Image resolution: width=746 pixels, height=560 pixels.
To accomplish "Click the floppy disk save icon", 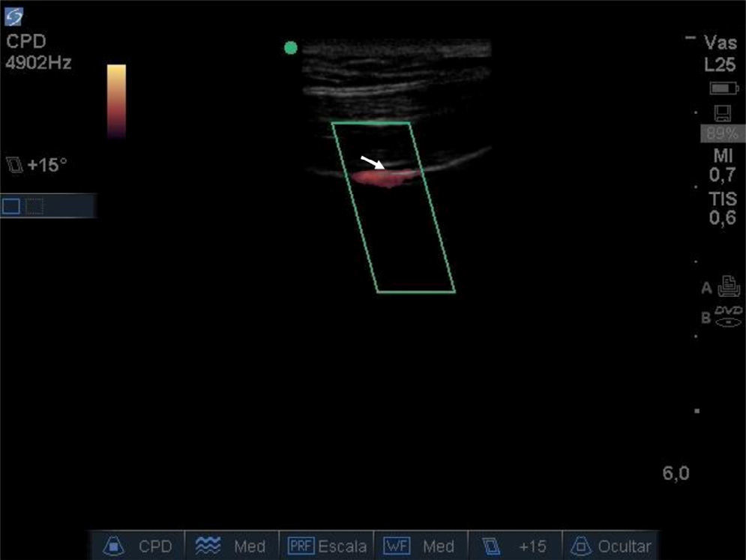I will [x=724, y=113].
